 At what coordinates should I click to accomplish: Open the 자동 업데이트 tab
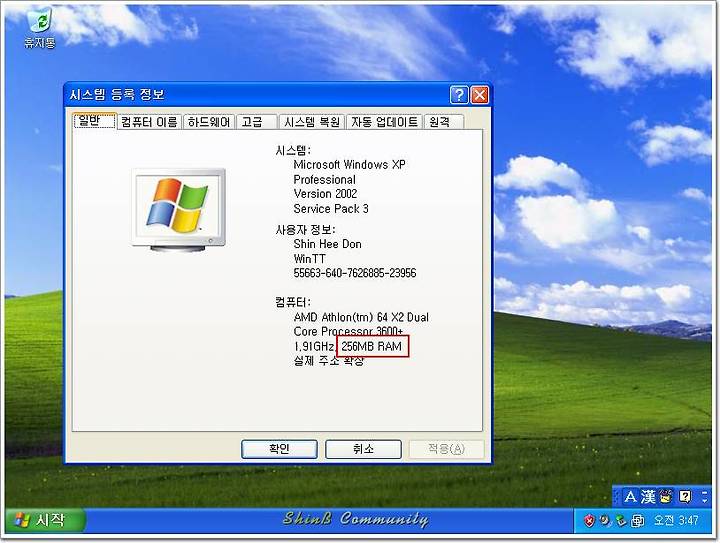(x=384, y=122)
